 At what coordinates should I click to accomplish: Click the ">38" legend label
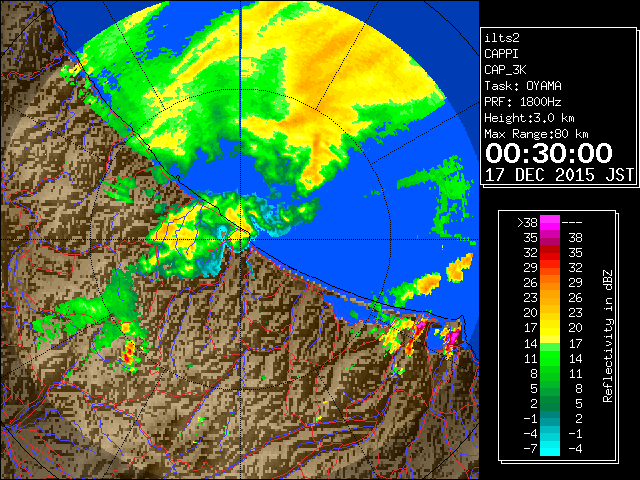527,223
